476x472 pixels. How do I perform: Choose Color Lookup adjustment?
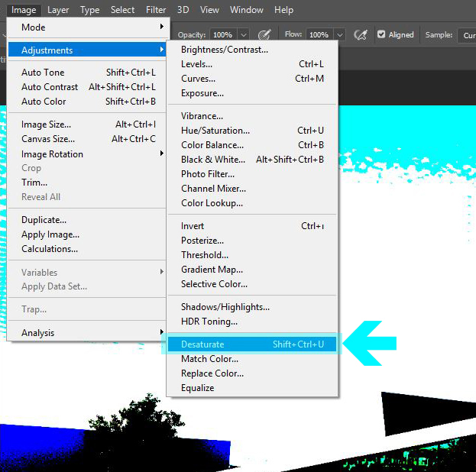click(x=252, y=203)
